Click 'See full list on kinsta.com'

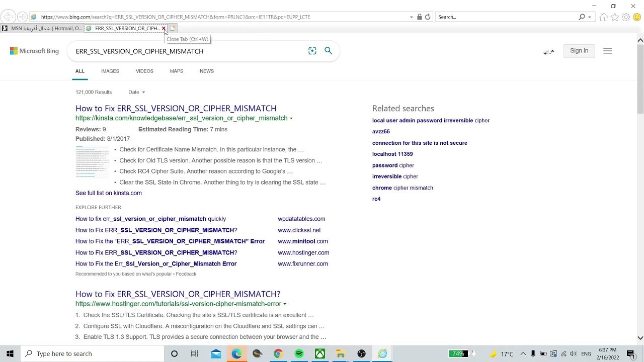click(109, 193)
